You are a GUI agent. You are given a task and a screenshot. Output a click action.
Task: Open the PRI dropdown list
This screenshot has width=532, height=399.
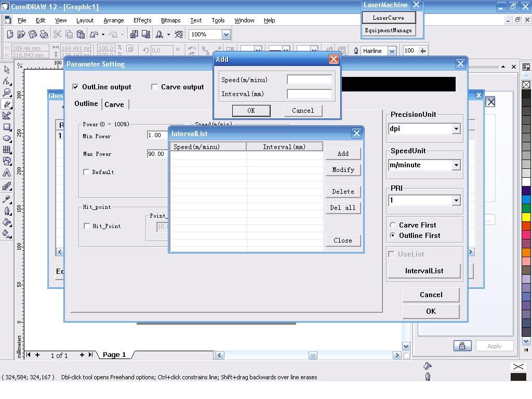click(x=456, y=201)
